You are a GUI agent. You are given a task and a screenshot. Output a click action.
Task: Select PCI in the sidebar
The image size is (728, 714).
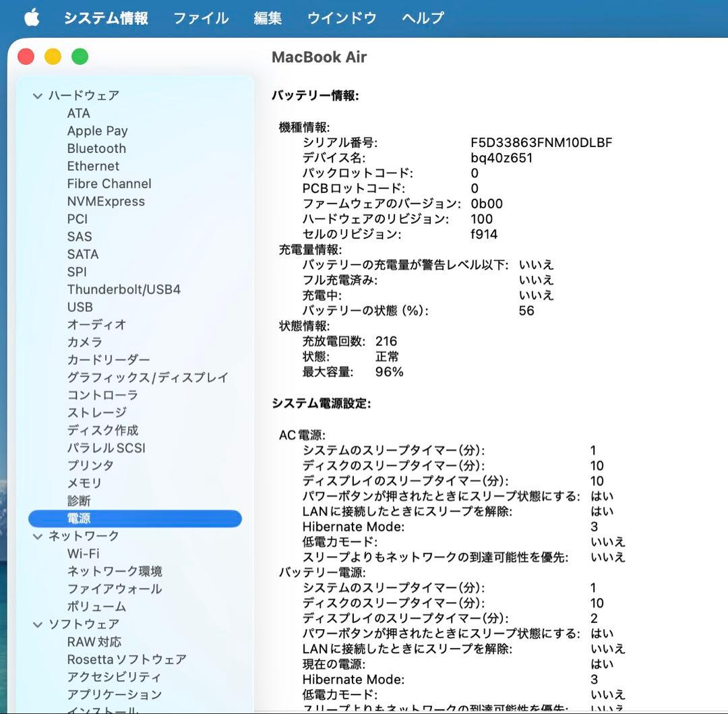(x=77, y=219)
